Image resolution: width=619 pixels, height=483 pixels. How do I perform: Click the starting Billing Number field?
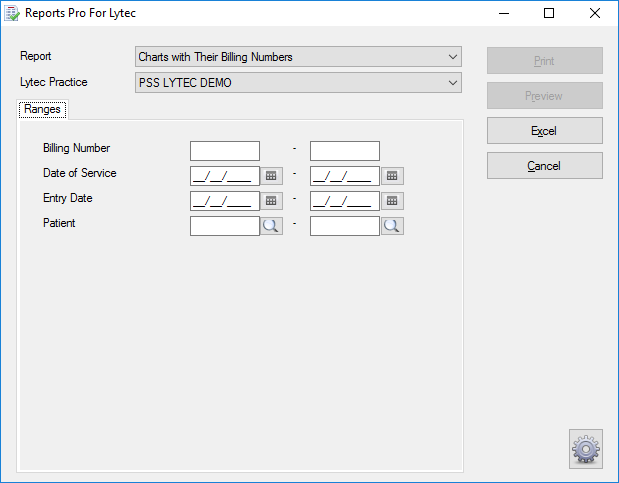(225, 151)
